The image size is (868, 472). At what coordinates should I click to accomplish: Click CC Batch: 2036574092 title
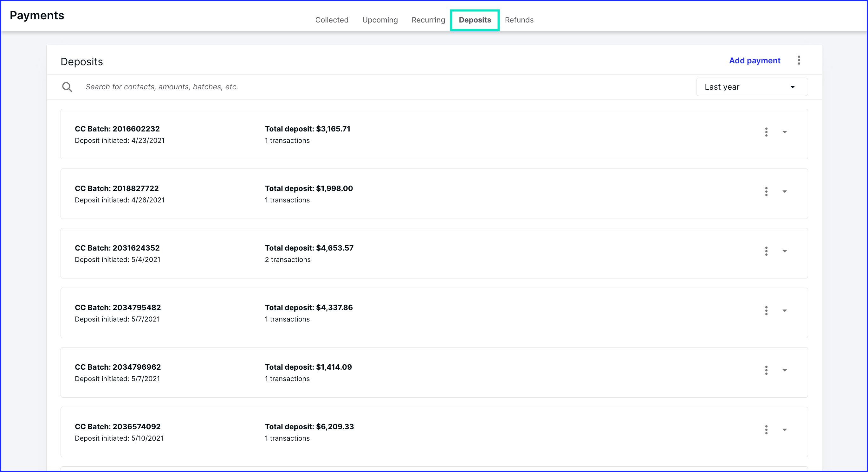pos(118,427)
